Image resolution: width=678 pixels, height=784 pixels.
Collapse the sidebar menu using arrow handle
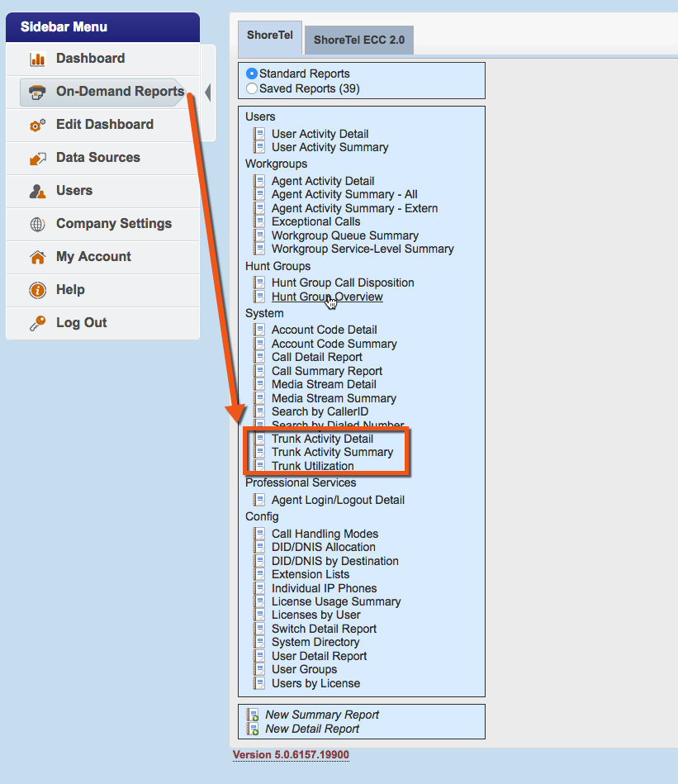tap(207, 93)
